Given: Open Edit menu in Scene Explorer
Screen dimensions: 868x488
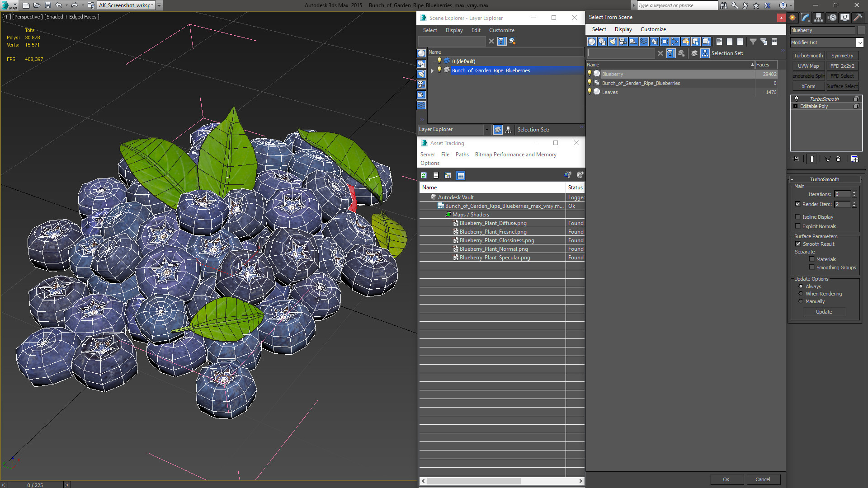Looking at the screenshot, I should pyautogui.click(x=476, y=30).
